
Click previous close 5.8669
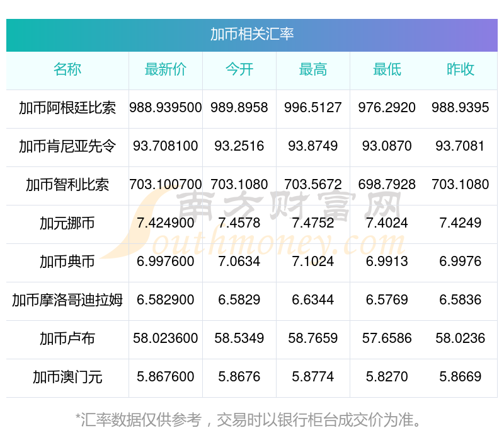[461, 376]
